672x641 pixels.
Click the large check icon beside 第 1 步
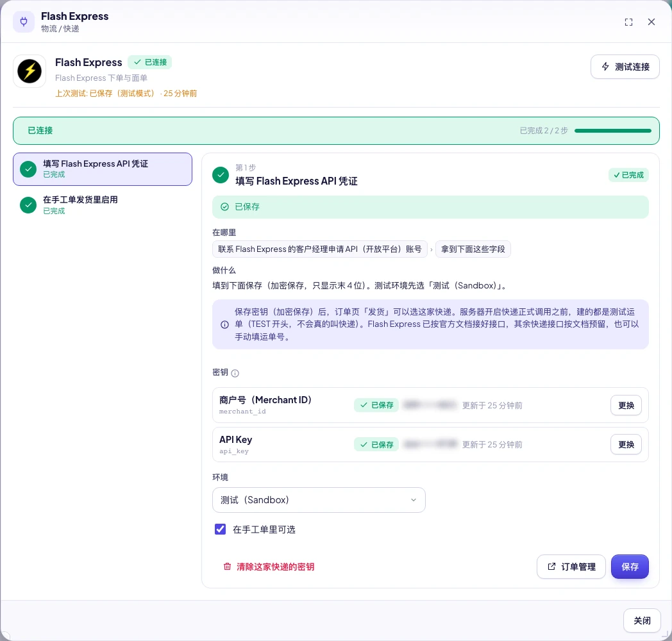(221, 175)
